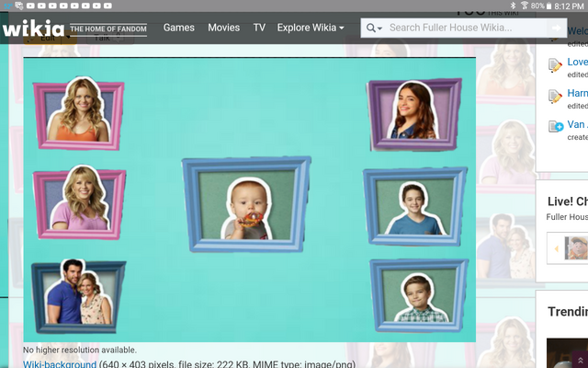Open the Movies menu item
588x368 pixels.
[x=224, y=28]
